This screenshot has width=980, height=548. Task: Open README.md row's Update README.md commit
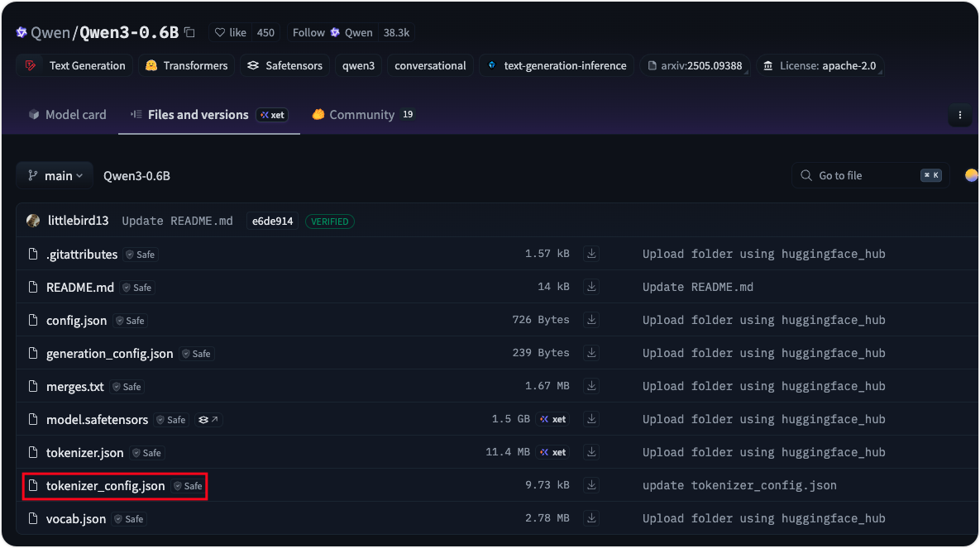tap(697, 287)
